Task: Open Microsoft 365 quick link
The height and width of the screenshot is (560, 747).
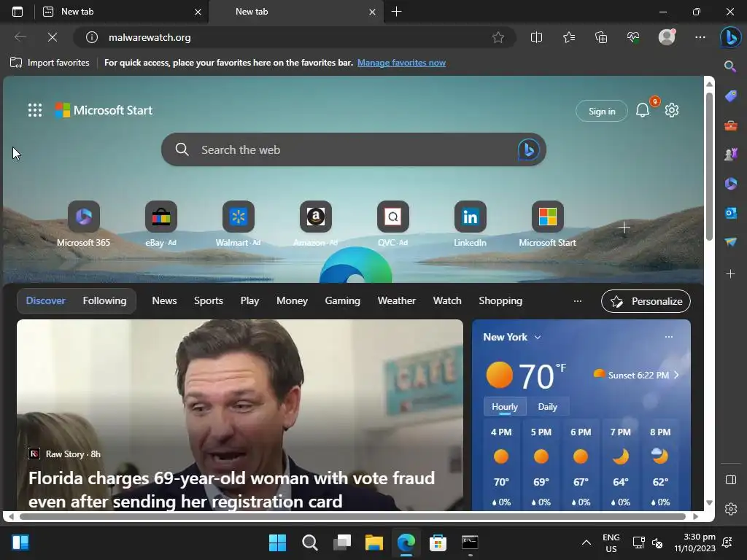Action: (x=83, y=224)
